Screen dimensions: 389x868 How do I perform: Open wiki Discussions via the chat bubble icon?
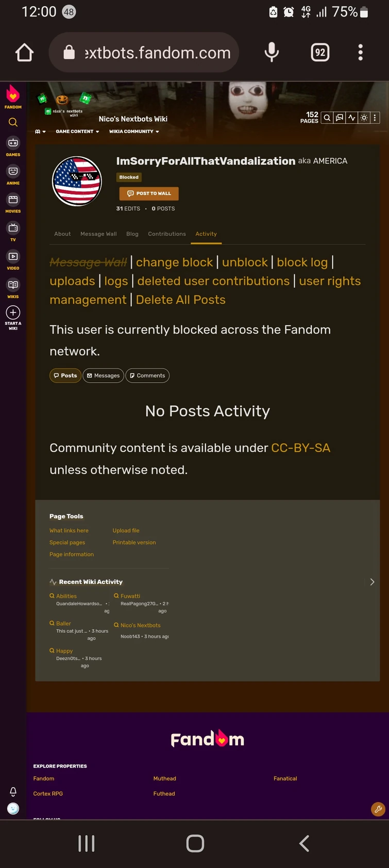tap(339, 118)
